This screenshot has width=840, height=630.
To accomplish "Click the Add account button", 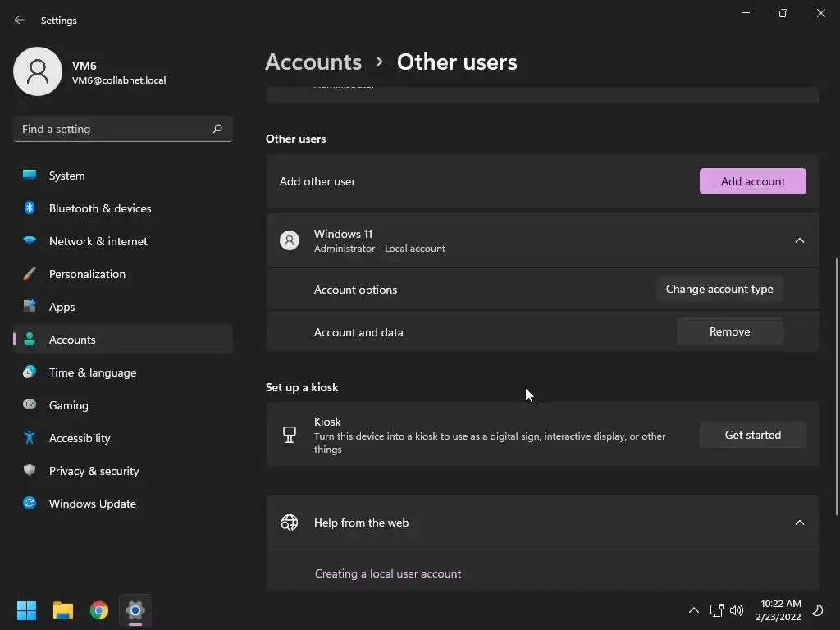I will pyautogui.click(x=752, y=181).
